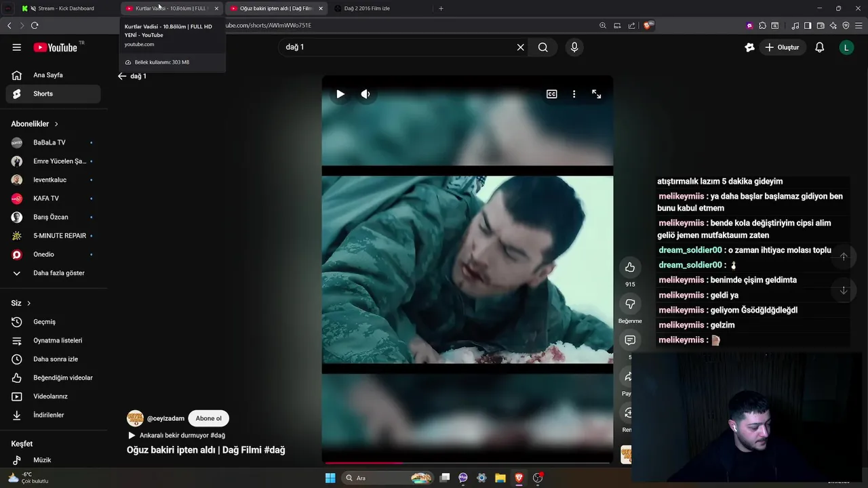Open the comments on the short
Viewport: 868px width, 488px height.
[x=630, y=340]
